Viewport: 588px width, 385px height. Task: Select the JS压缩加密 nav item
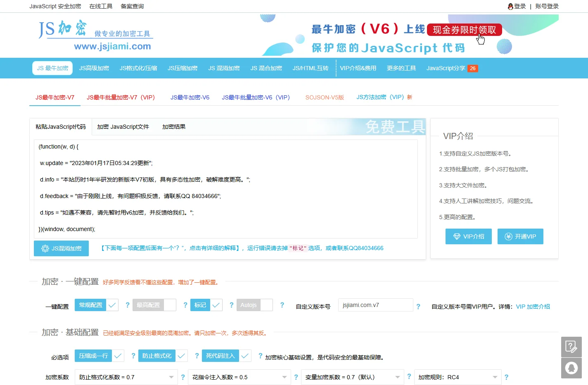coord(183,68)
